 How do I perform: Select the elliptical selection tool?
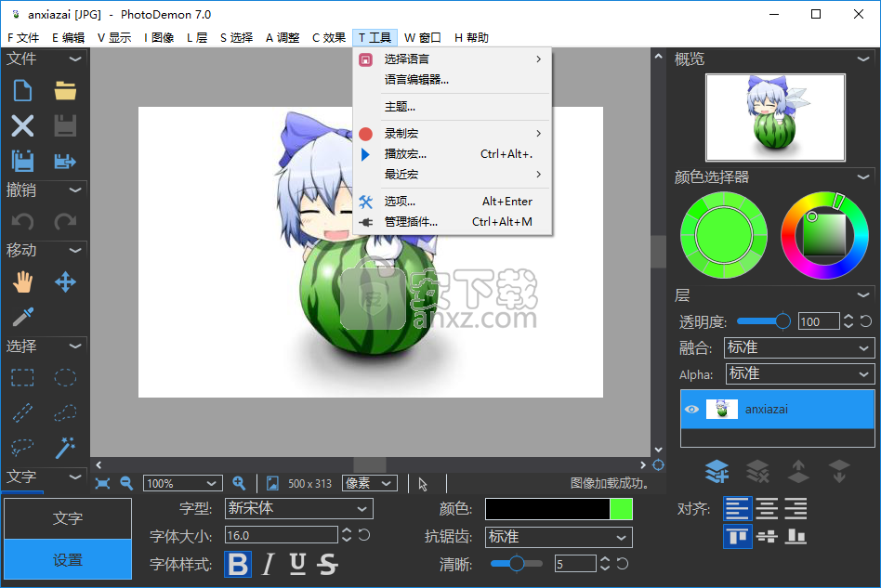65,377
